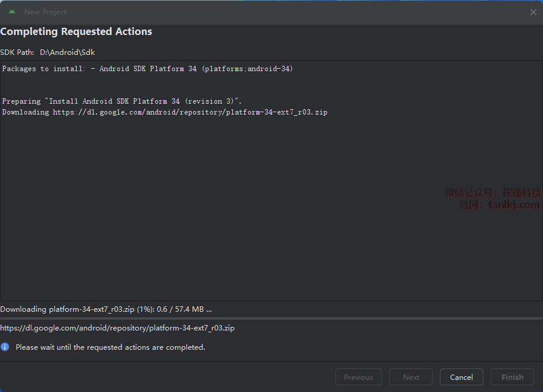Image resolution: width=543 pixels, height=392 pixels.
Task: Click the "Please wait" message text
Action: 110,347
